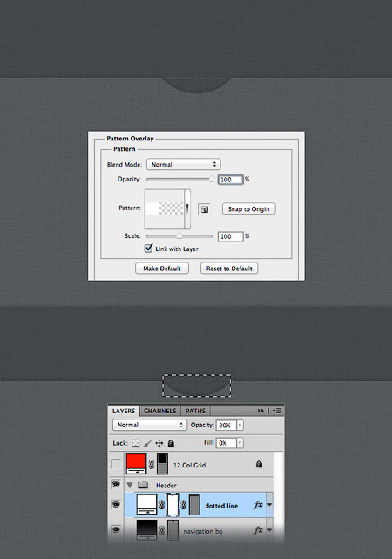The width and height of the screenshot is (392, 559).
Task: Select the 'Header' group name
Action: [x=166, y=486]
